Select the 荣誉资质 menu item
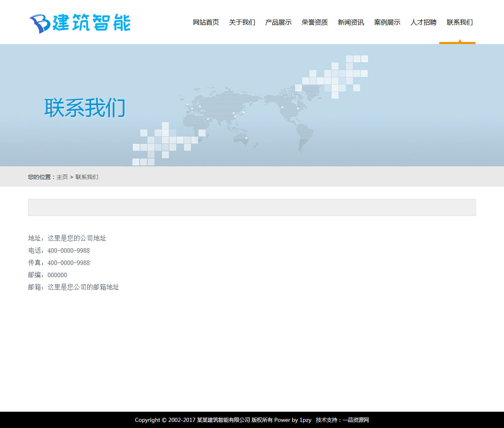The image size is (504, 428). [315, 22]
